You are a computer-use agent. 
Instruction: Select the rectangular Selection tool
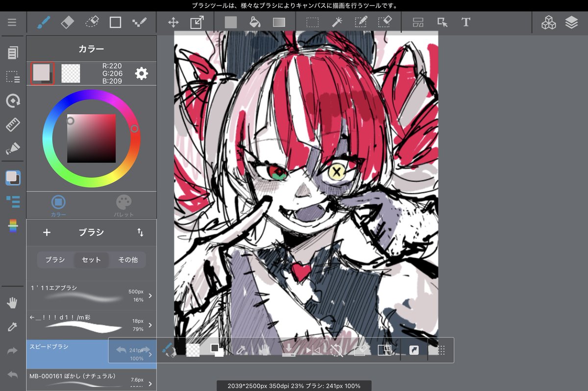tap(313, 23)
